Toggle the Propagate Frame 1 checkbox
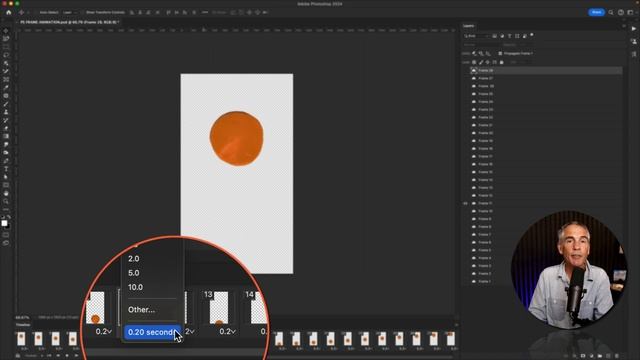The height and width of the screenshot is (360, 640). [500, 53]
